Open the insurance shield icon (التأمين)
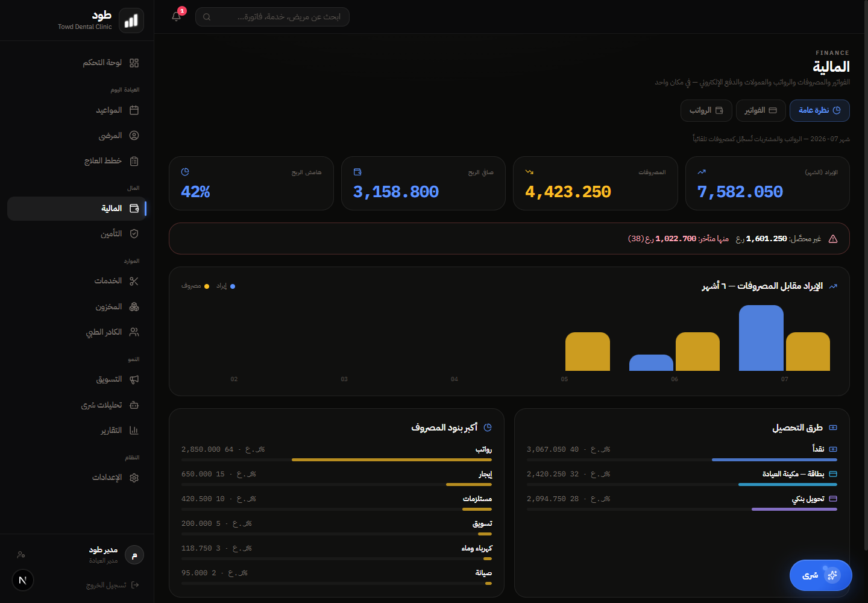The height and width of the screenshot is (603, 868). click(134, 234)
